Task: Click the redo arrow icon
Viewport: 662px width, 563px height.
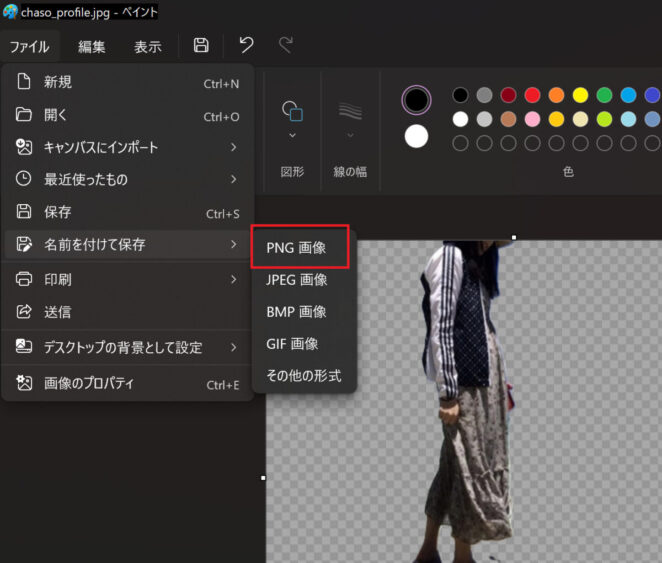Action: coord(286,45)
